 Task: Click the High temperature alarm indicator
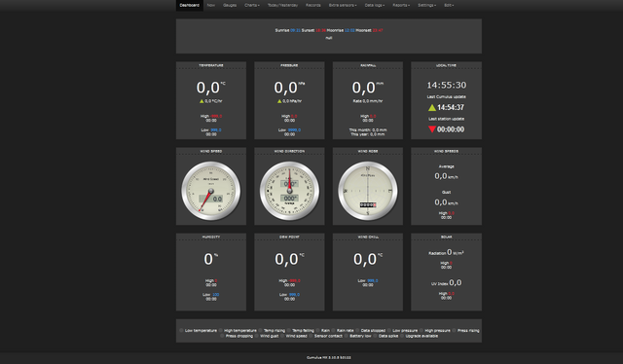pos(221,330)
